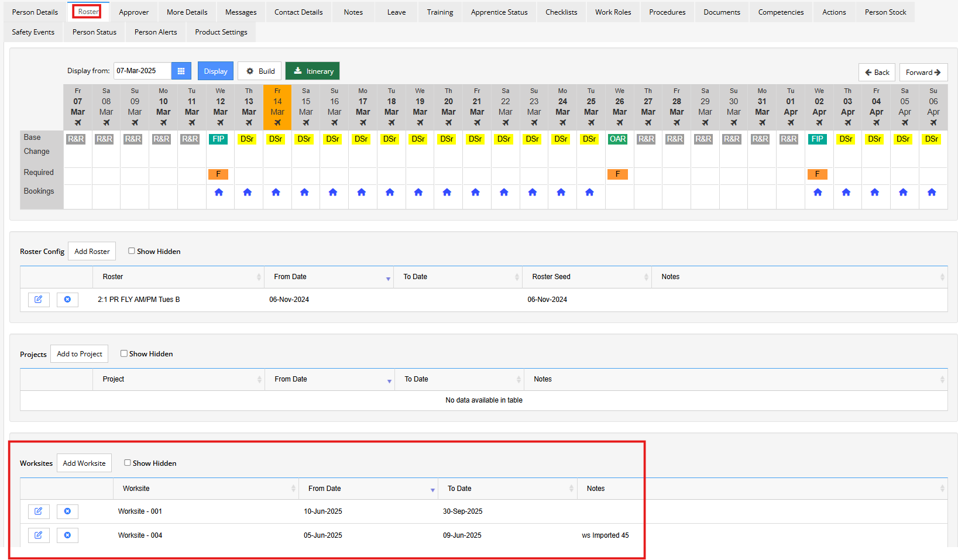Sort Roster Config table by From Date

tap(329, 277)
